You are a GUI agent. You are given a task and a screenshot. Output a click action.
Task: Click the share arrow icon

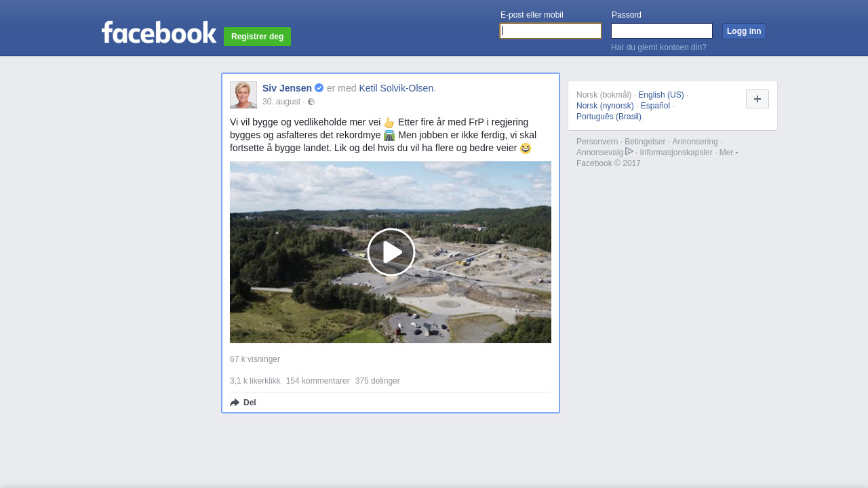coord(235,403)
